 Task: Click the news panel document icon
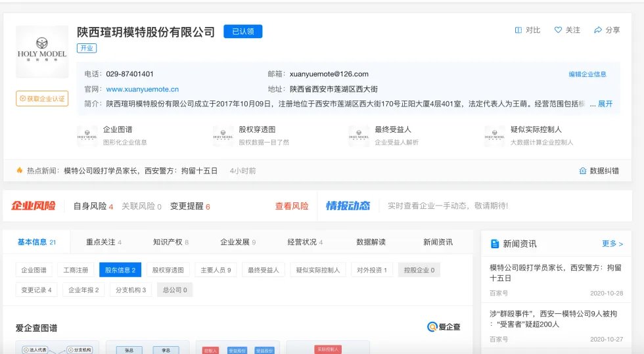(495, 244)
